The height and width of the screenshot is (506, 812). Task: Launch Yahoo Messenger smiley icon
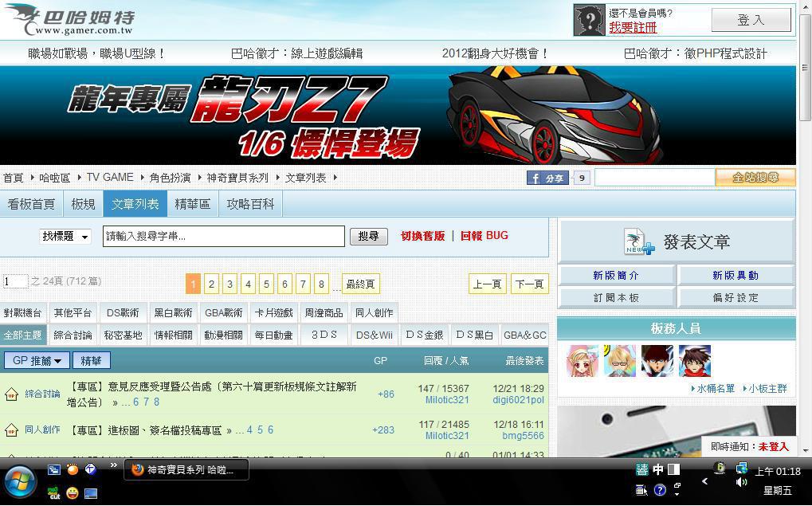73,492
